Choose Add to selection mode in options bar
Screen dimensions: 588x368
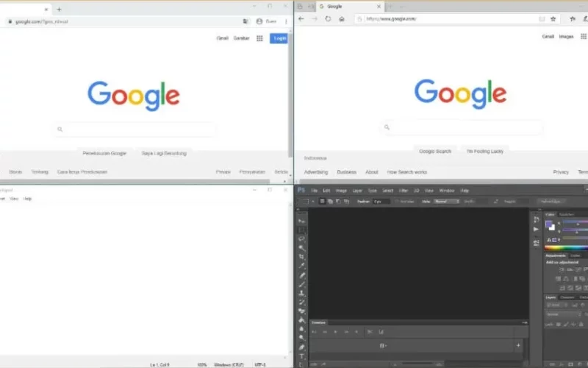(330, 202)
